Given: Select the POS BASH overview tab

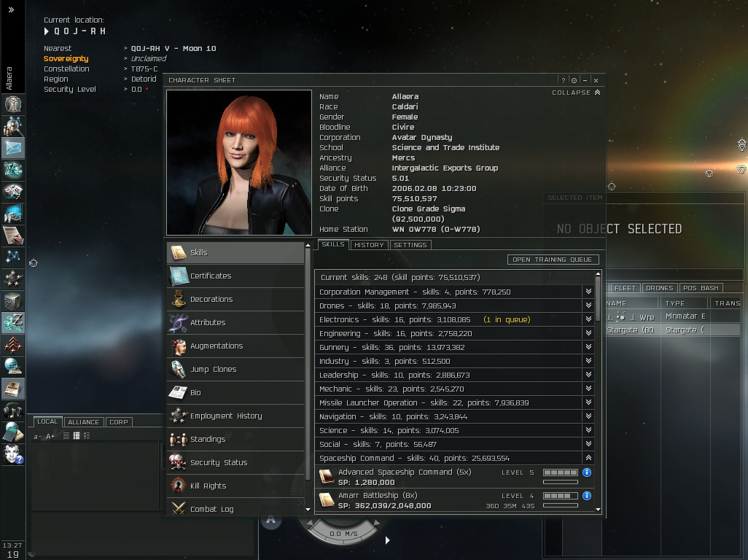Looking at the screenshot, I should click(701, 288).
